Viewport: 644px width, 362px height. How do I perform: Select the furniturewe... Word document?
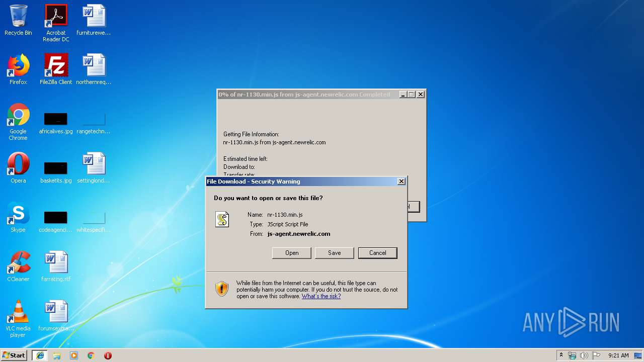tap(94, 20)
